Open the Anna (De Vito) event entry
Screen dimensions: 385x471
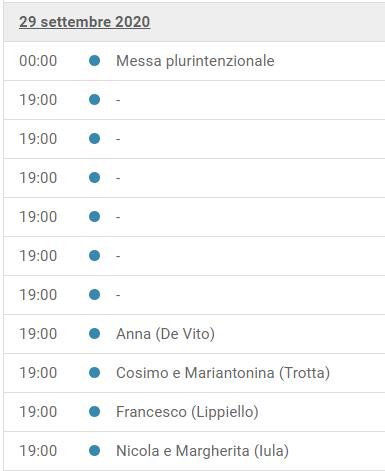tap(165, 334)
